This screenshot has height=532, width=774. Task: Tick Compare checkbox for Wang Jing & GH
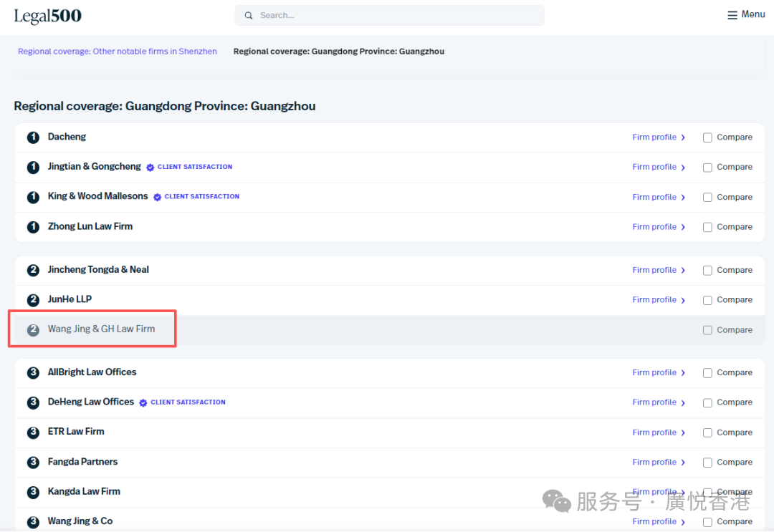coord(707,330)
